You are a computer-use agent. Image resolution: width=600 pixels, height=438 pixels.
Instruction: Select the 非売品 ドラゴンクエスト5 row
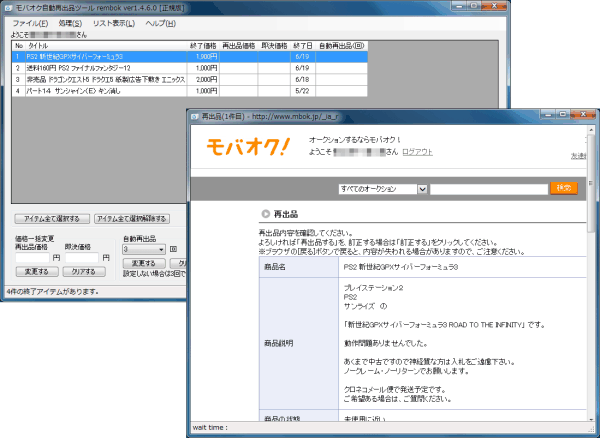[190, 80]
